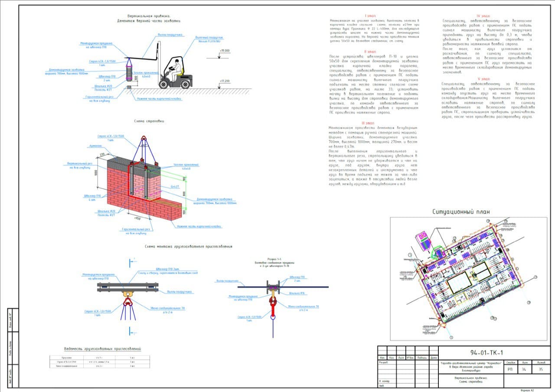Select the "Ситуационный план" title
555x392 pixels.
coord(461,212)
